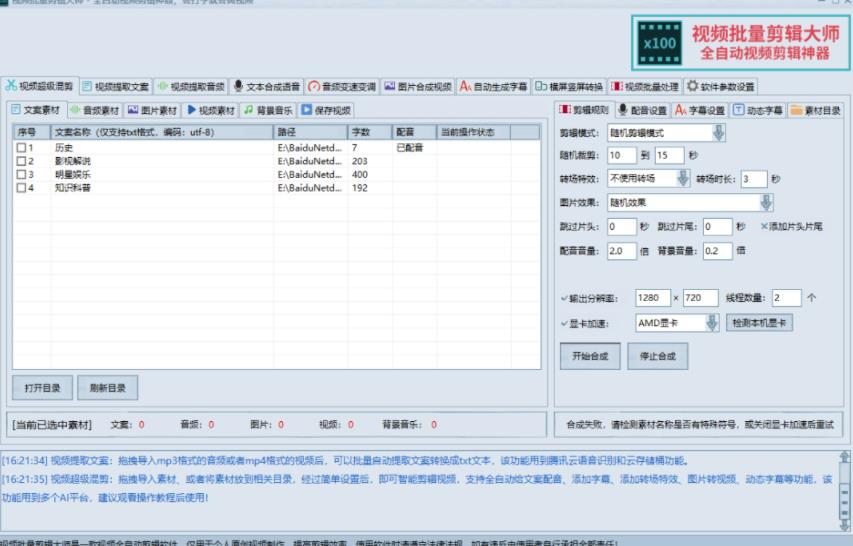Click the 视频素材 play icon
Screen dimensions: 853x546
click(192, 110)
